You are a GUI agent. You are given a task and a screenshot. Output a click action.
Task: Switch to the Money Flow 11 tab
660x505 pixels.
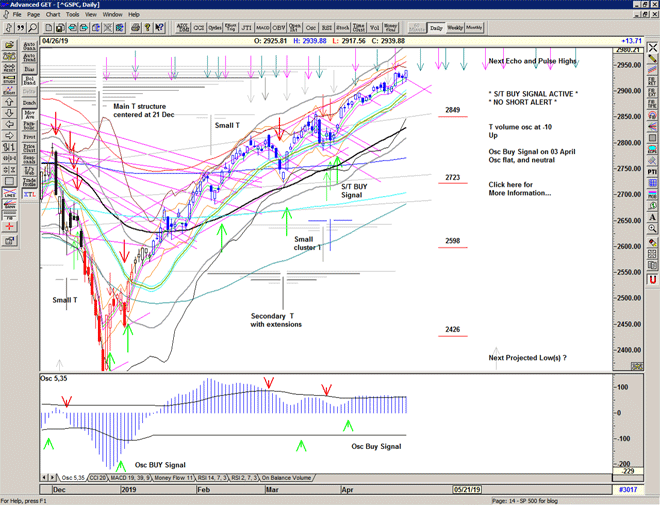[x=172, y=478]
